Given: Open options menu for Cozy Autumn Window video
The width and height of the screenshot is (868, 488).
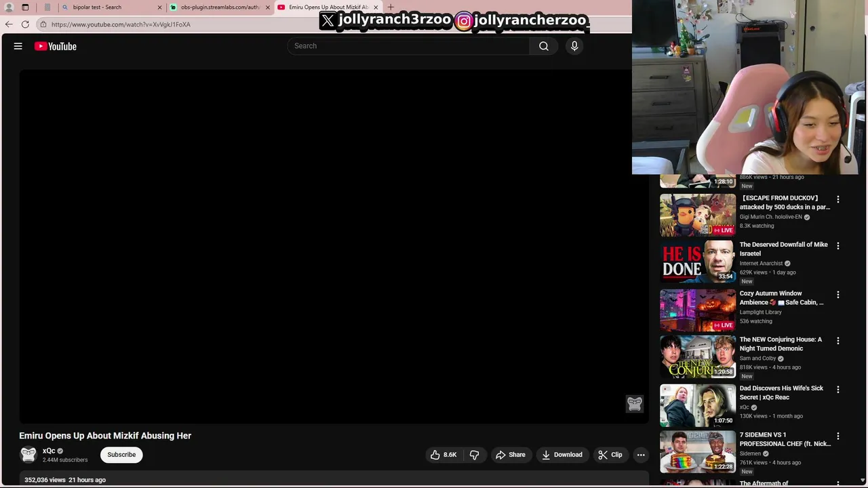Looking at the screenshot, I should tap(837, 294).
